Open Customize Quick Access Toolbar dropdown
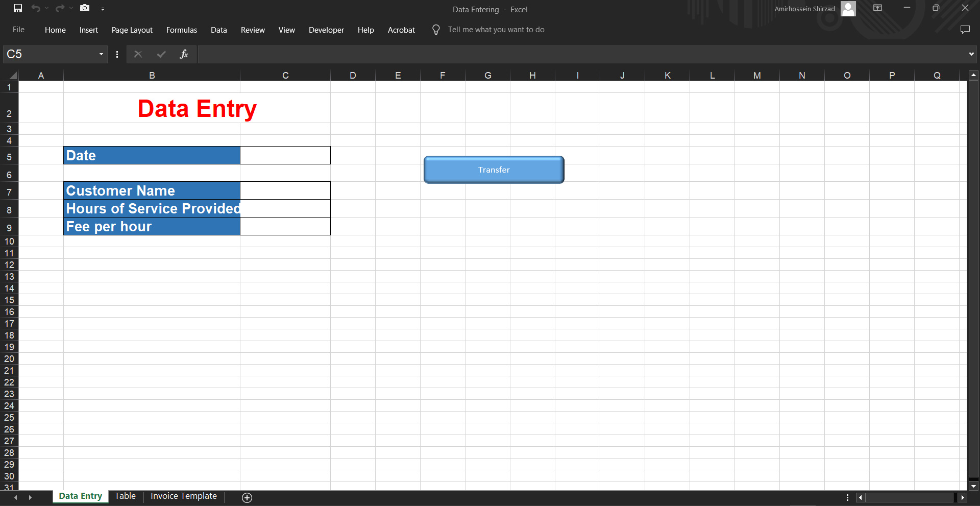Image resolution: width=980 pixels, height=506 pixels. pos(103,9)
